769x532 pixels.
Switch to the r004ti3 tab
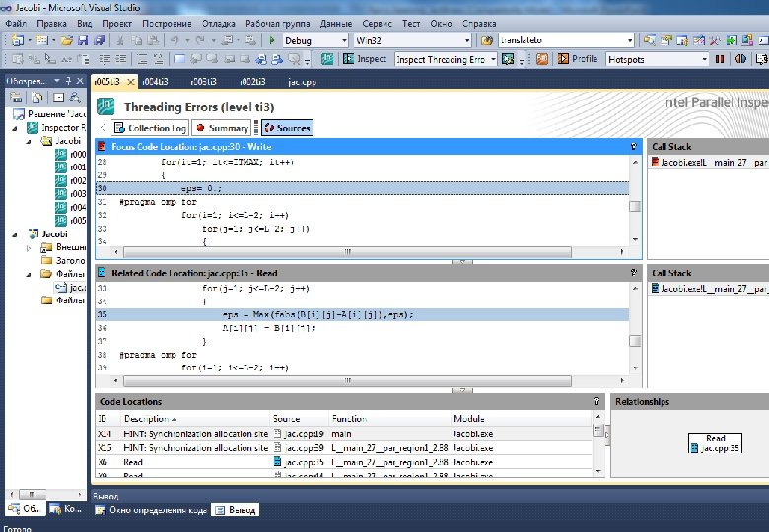pyautogui.click(x=156, y=82)
